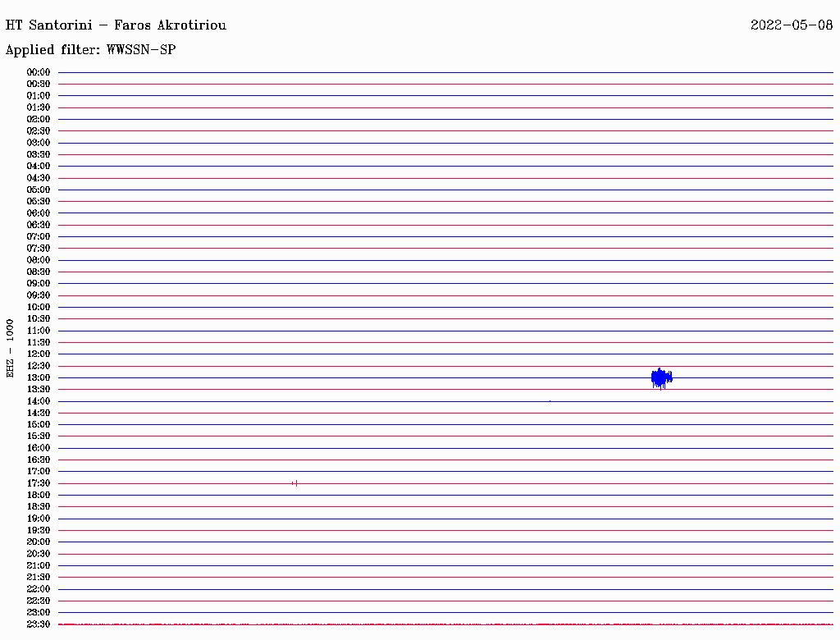This screenshot has height=640, width=840.
Task: Click the 00:00 time label
Action: click(x=39, y=72)
